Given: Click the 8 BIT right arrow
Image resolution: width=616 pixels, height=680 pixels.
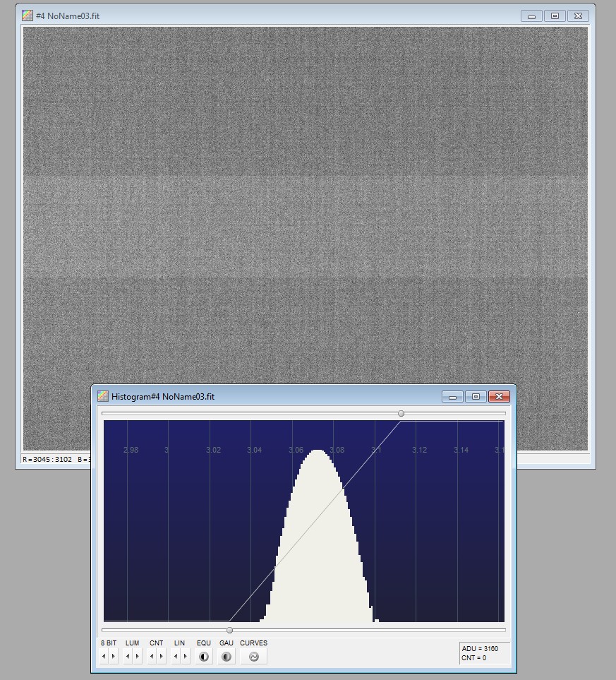Looking at the screenshot, I should tap(114, 657).
